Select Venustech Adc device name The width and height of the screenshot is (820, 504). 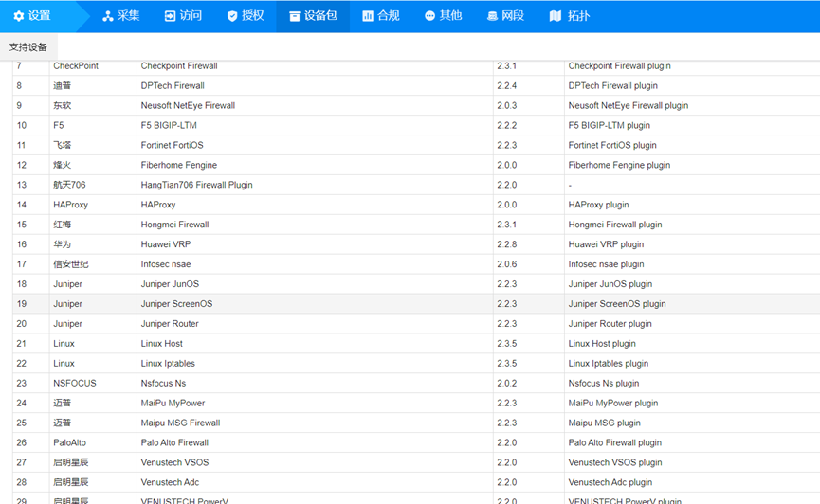(x=170, y=483)
